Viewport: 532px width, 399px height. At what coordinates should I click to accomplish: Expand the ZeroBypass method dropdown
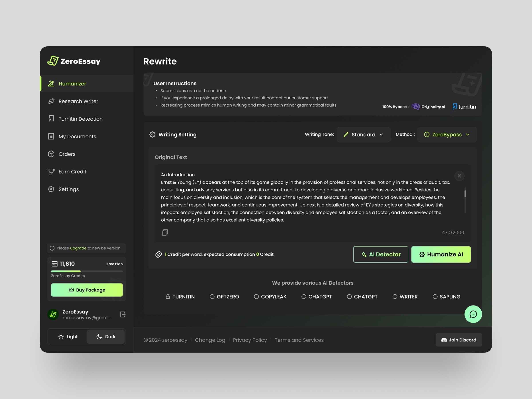tap(447, 135)
